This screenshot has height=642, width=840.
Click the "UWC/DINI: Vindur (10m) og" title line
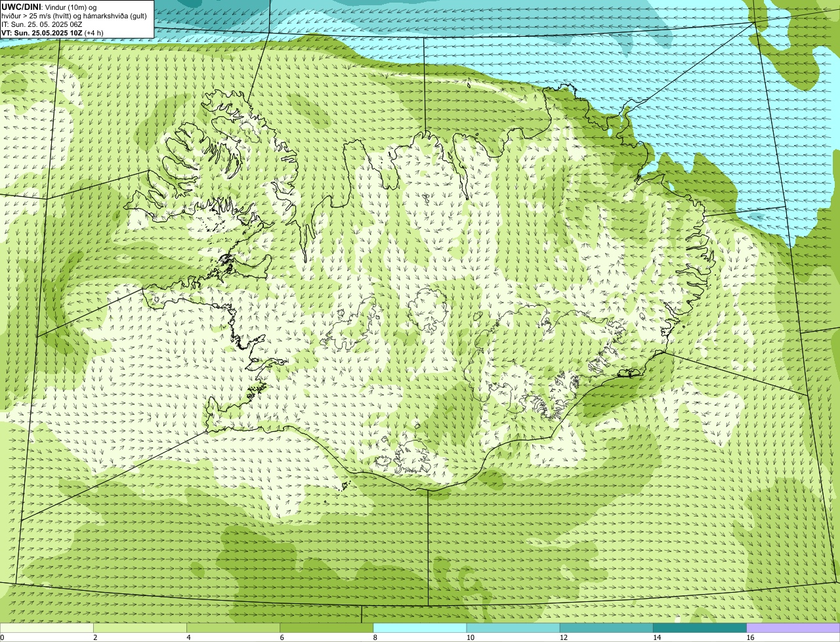tap(49, 7)
